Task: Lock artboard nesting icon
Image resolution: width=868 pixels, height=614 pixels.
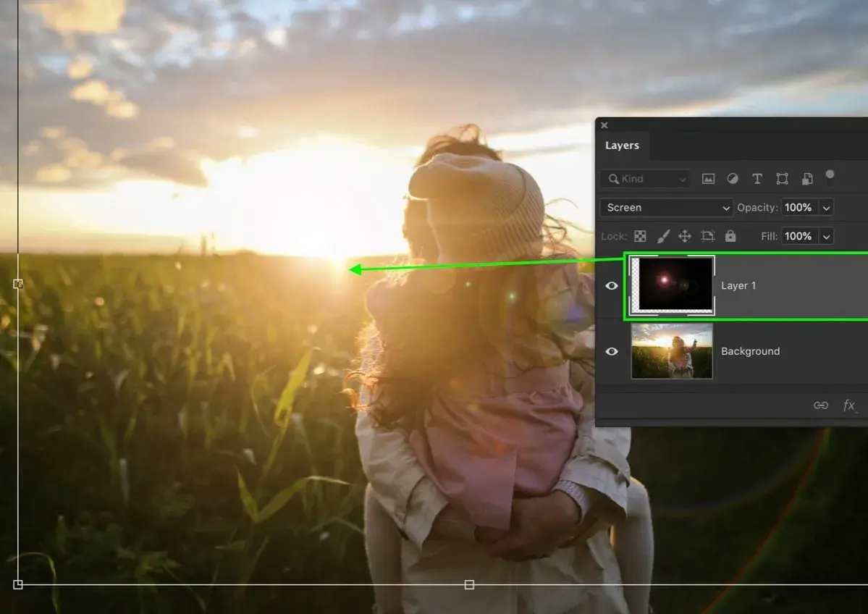Action: (x=707, y=237)
